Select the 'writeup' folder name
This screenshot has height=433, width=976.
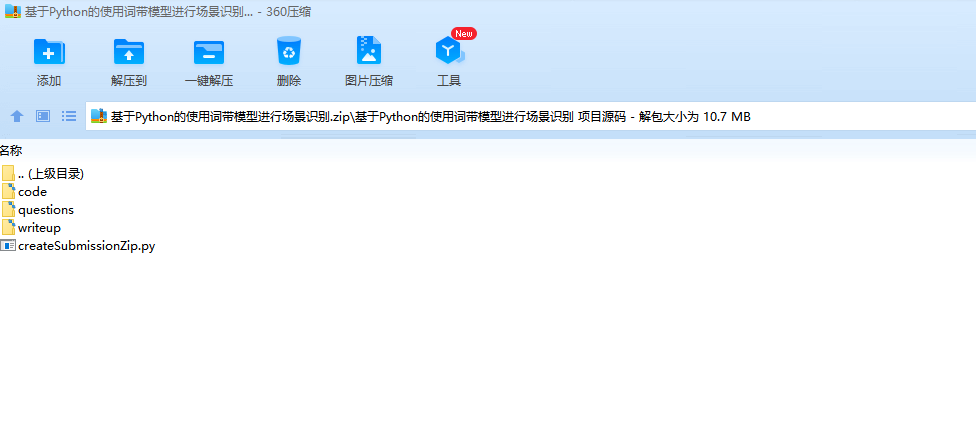[x=39, y=228]
